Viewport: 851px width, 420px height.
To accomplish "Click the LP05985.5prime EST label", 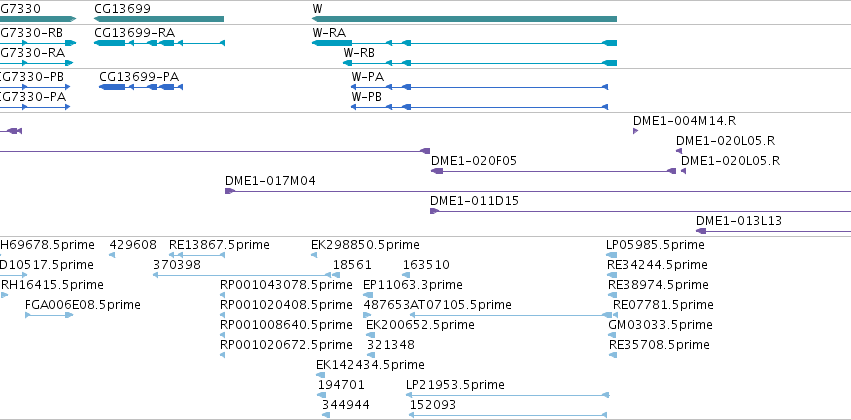I will click(655, 245).
